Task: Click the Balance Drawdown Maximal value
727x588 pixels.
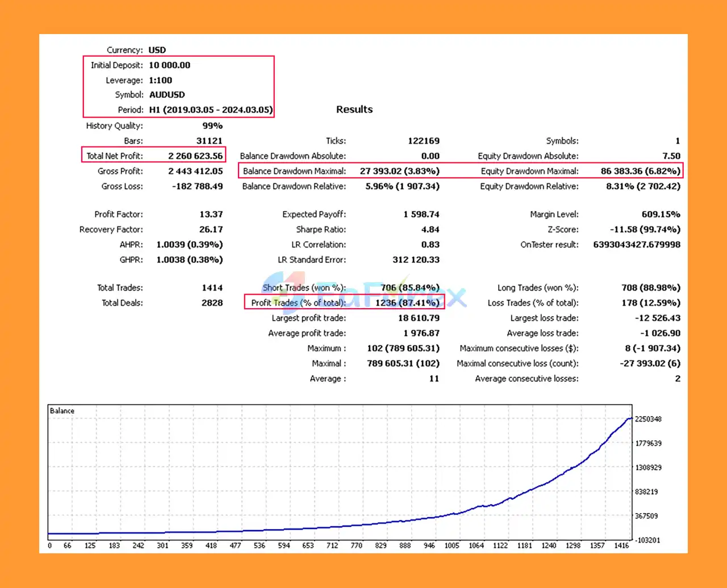Action: click(399, 170)
